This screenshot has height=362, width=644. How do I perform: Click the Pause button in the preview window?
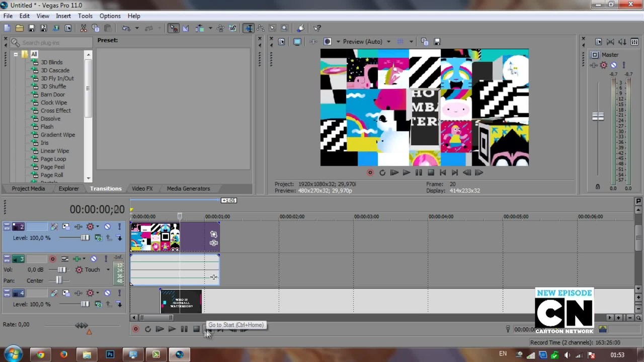click(x=419, y=172)
